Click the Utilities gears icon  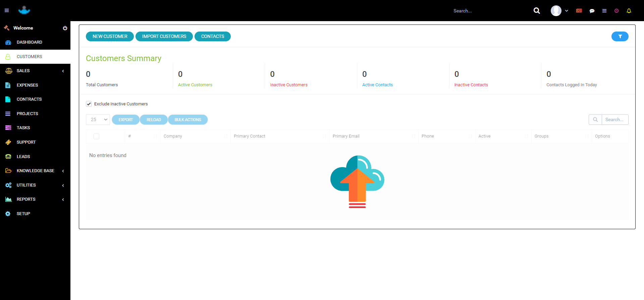8,185
